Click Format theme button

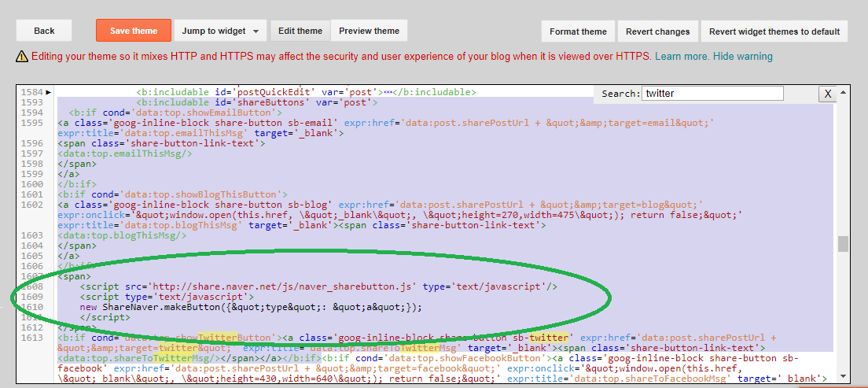coord(578,31)
